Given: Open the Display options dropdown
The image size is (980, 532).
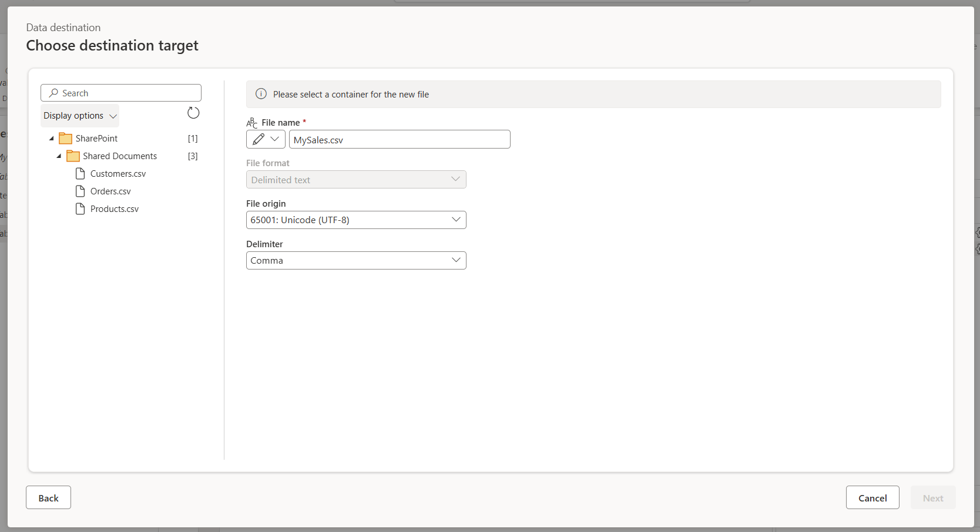Looking at the screenshot, I should (79, 116).
